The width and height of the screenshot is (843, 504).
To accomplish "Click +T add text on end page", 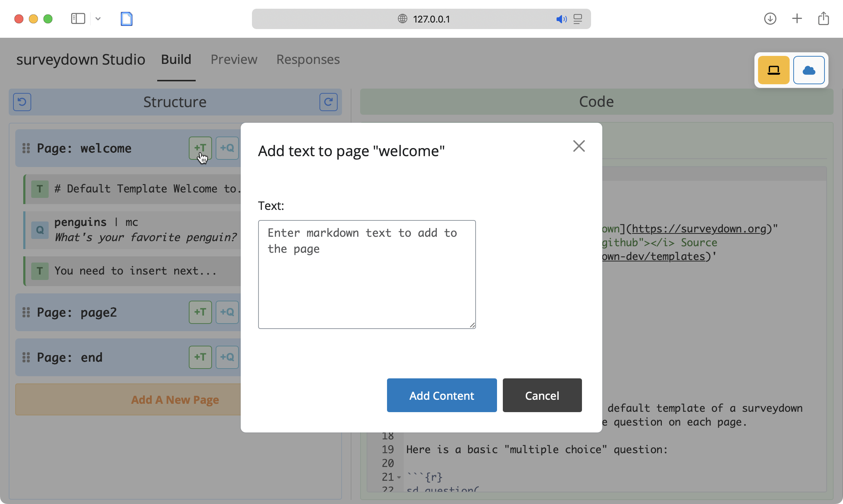I will click(x=200, y=357).
